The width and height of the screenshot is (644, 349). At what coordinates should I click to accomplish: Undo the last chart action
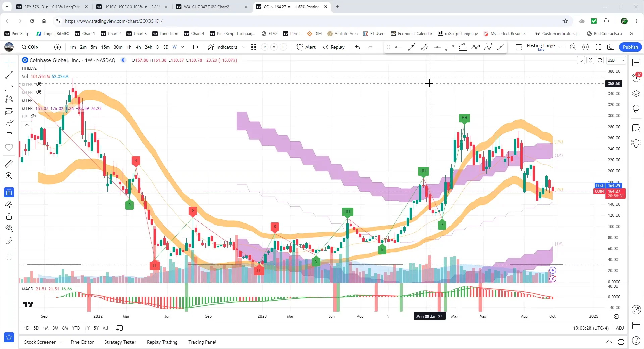point(357,47)
